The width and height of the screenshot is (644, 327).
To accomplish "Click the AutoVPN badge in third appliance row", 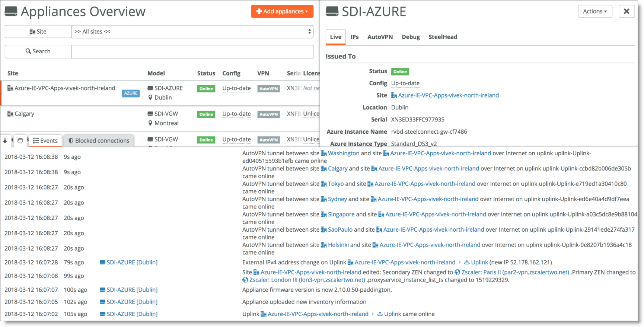I will (x=268, y=140).
